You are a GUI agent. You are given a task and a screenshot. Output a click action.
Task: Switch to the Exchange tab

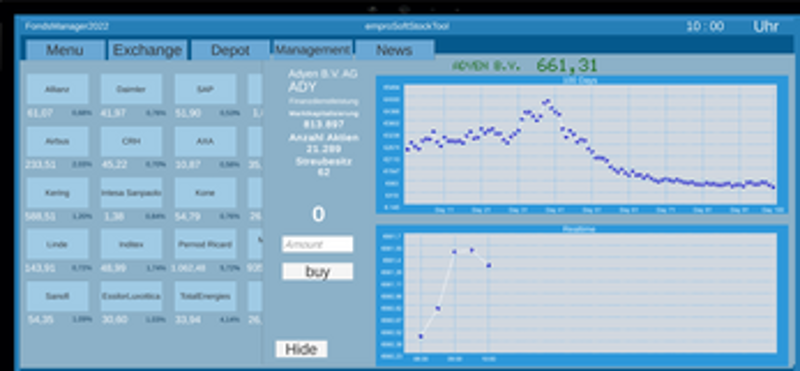click(x=147, y=50)
